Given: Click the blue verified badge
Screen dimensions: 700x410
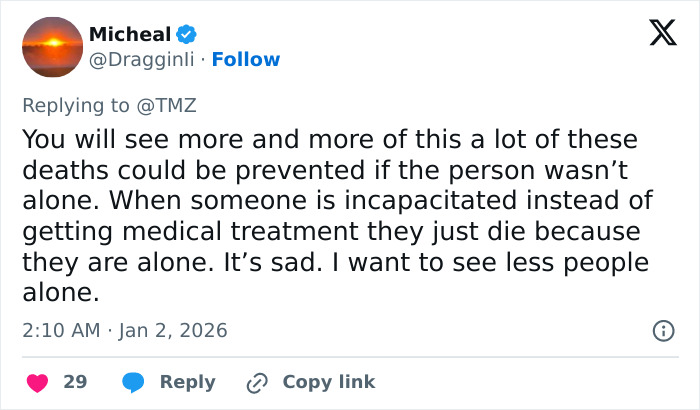Looking at the screenshot, I should [x=186, y=34].
